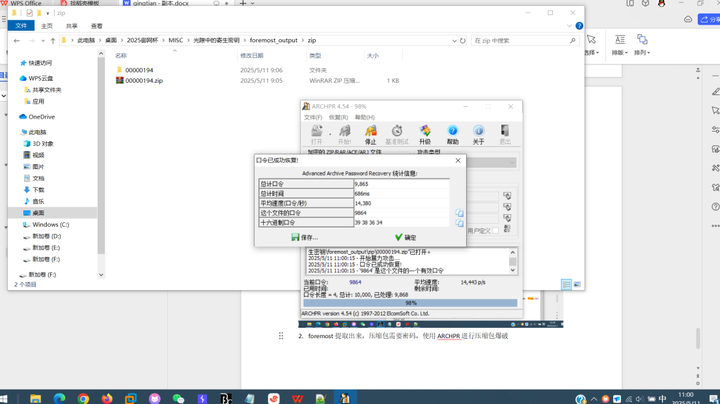Open the attack type dropdown in ARCHPR
The width and height of the screenshot is (720, 404).
pos(512,163)
